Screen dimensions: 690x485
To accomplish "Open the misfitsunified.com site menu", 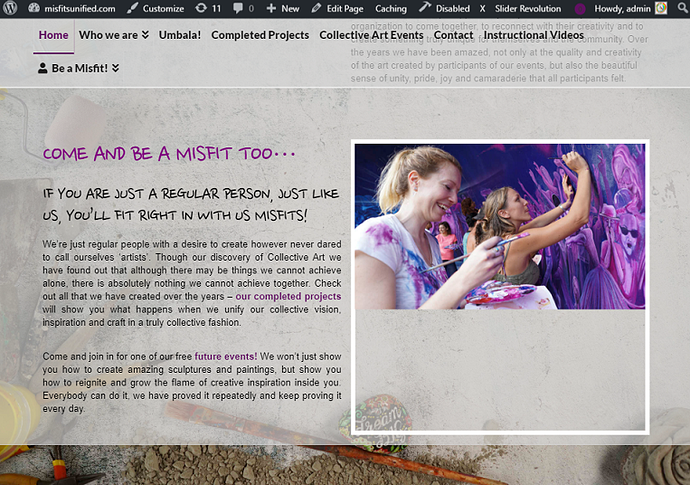I will (x=72, y=8).
